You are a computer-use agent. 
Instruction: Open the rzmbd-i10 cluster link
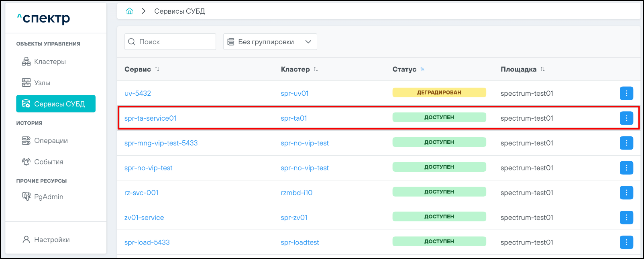[x=296, y=193]
